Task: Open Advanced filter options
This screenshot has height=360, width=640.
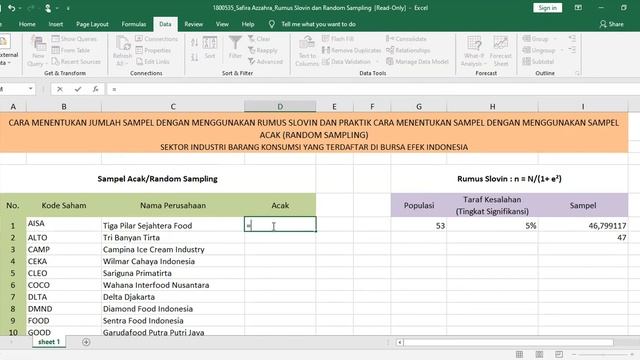Action: click(x=265, y=62)
